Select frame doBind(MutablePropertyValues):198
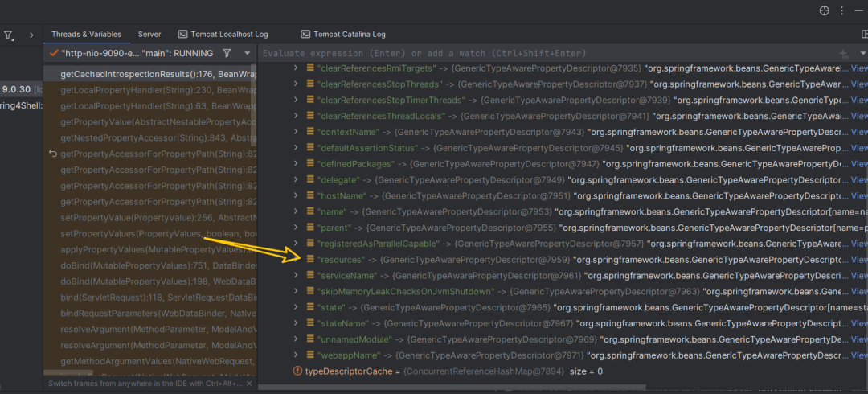 pos(150,281)
